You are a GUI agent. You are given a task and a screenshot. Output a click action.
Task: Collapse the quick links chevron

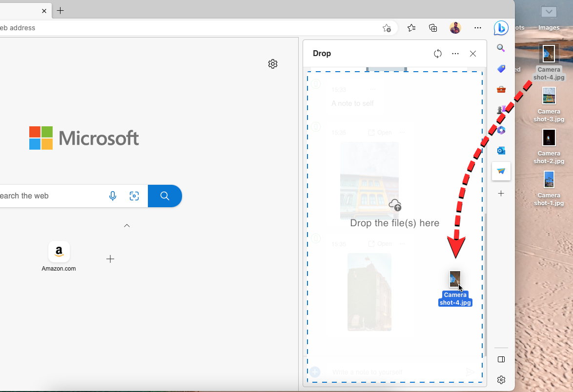[x=127, y=226]
